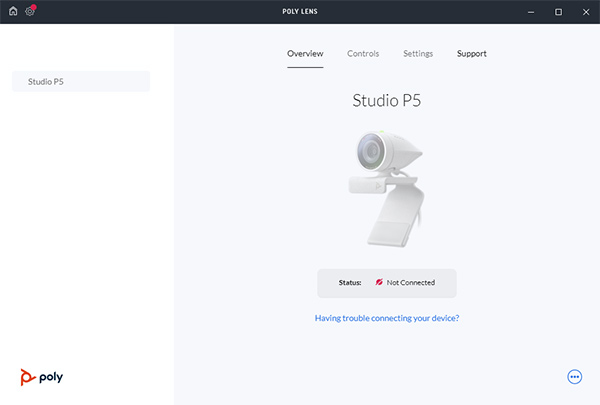Click the Studio P5 webcam image
The image size is (600, 405).
386,188
